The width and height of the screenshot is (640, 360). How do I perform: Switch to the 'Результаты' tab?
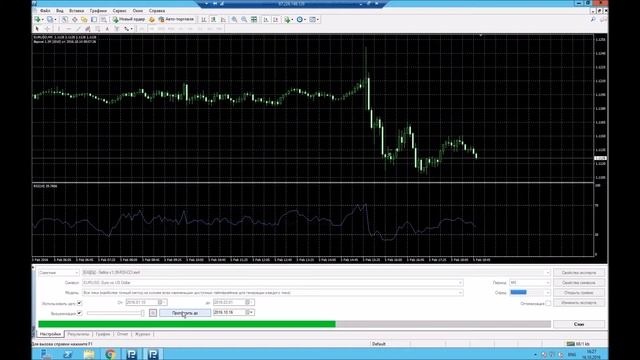(78, 334)
